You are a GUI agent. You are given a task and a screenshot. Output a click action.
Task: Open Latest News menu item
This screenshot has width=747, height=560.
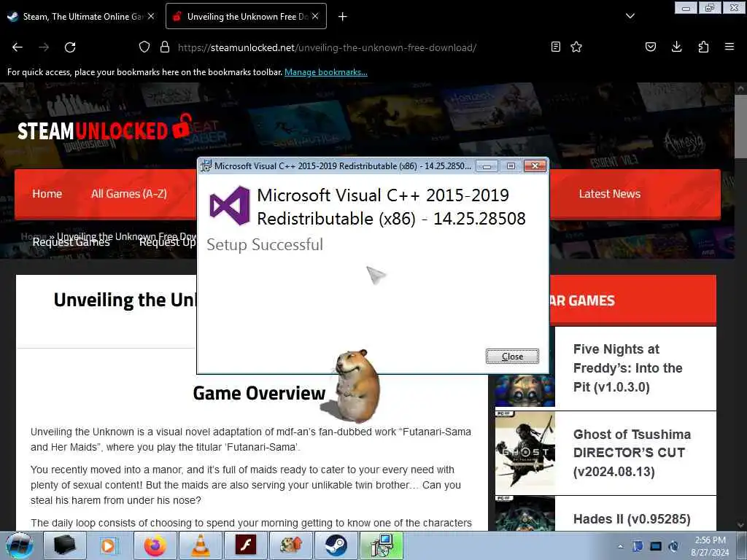coord(610,194)
